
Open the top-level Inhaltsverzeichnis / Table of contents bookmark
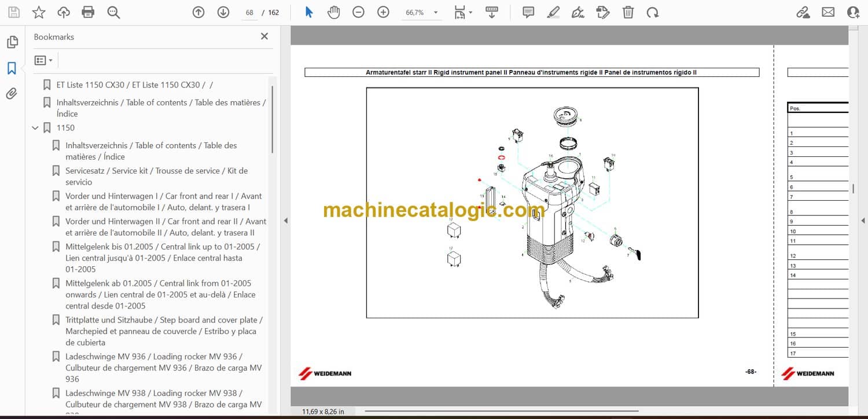click(x=161, y=108)
